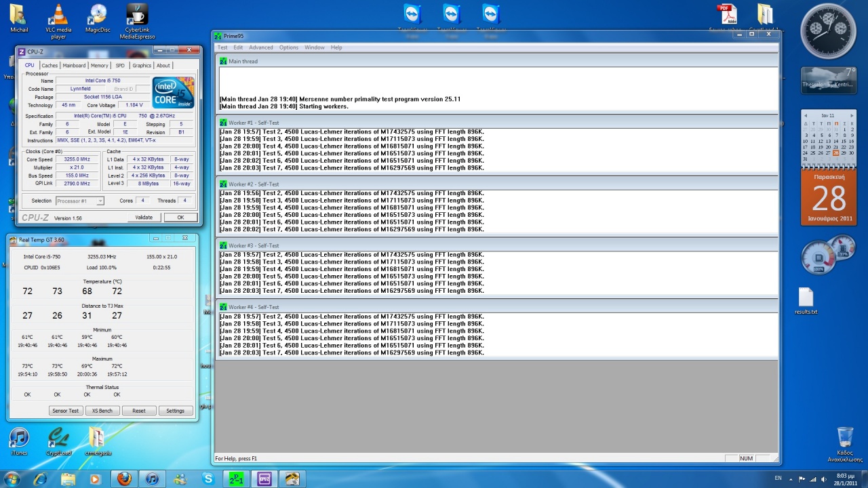Switch to iTunes in the taskbar
This screenshot has height=488, width=868.
[153, 479]
